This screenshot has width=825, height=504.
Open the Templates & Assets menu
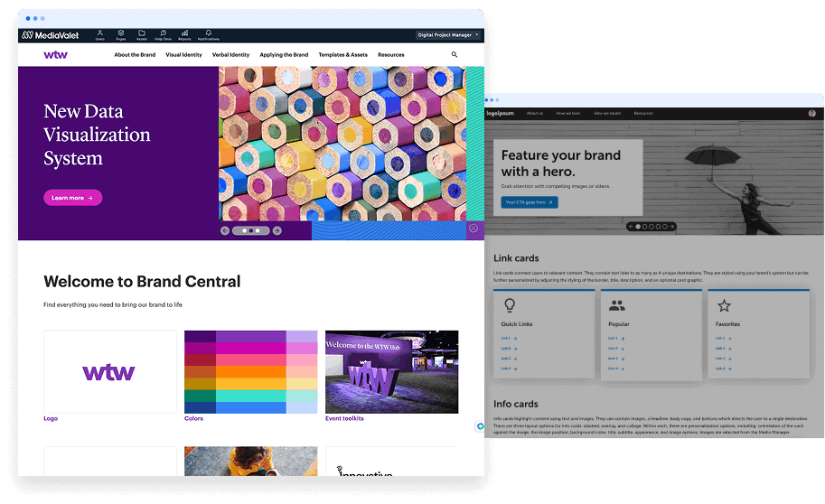click(342, 55)
